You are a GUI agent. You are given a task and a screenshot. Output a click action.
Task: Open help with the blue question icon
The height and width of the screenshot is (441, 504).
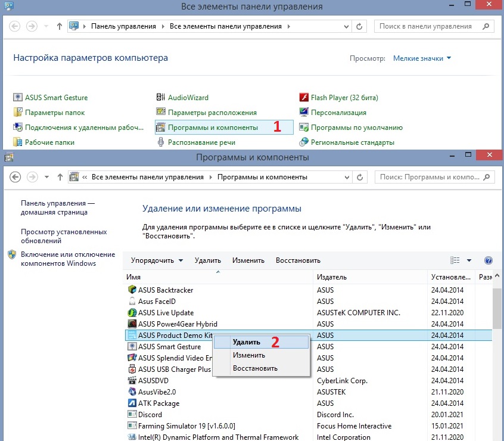(489, 260)
